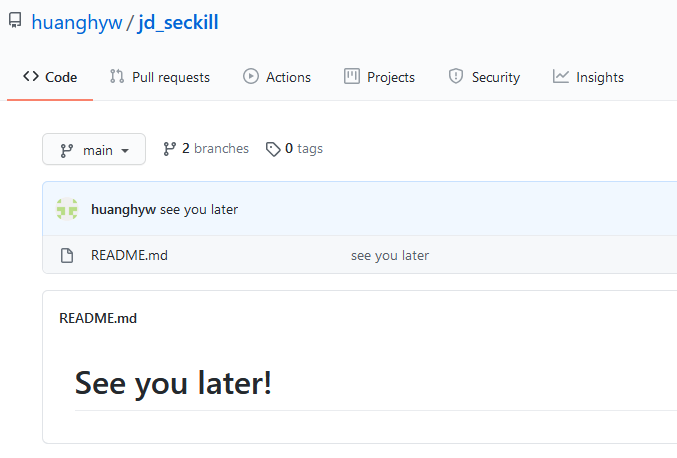Click the repository book icon
The height and width of the screenshot is (458, 677).
tap(15, 22)
